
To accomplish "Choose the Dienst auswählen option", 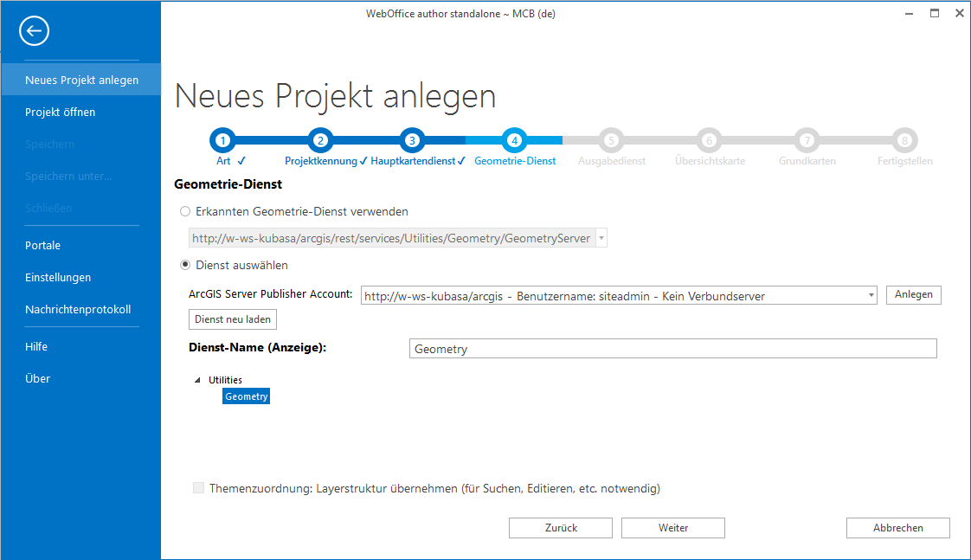I will pyautogui.click(x=184, y=265).
